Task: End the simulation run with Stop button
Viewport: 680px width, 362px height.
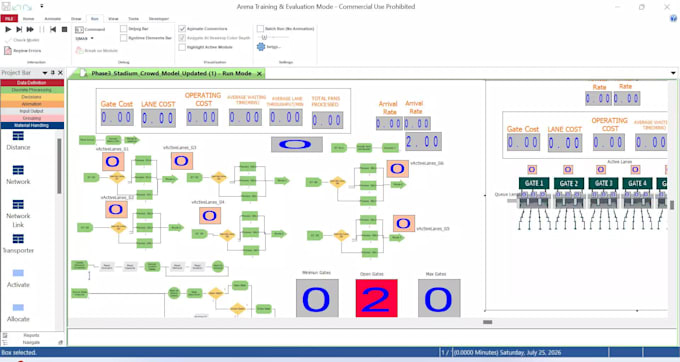Action: pos(64,29)
